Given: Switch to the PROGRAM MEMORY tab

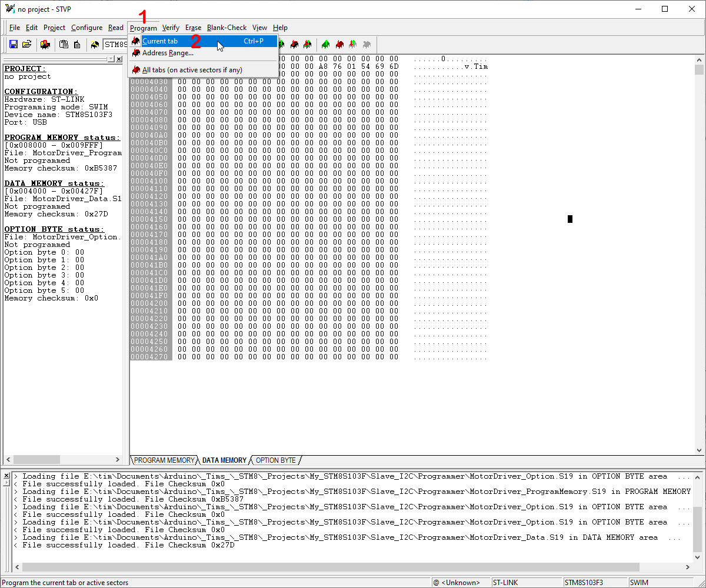Looking at the screenshot, I should click(164, 460).
